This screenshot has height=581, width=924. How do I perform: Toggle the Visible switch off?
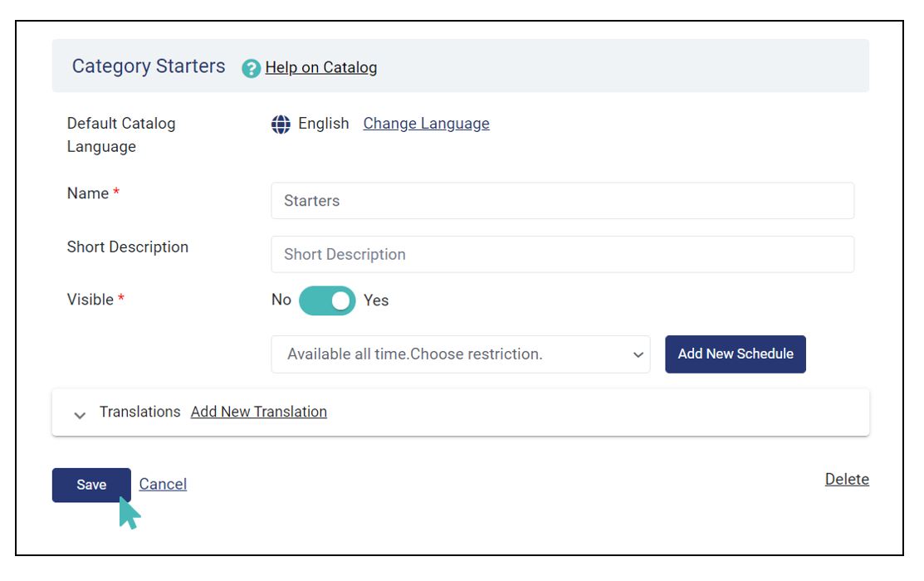coord(327,300)
